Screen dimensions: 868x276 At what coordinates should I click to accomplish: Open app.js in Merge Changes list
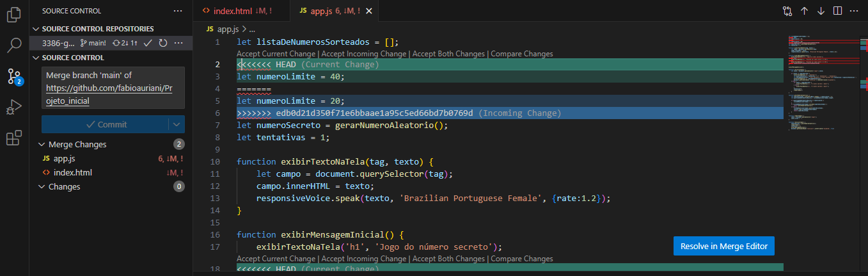point(112,159)
